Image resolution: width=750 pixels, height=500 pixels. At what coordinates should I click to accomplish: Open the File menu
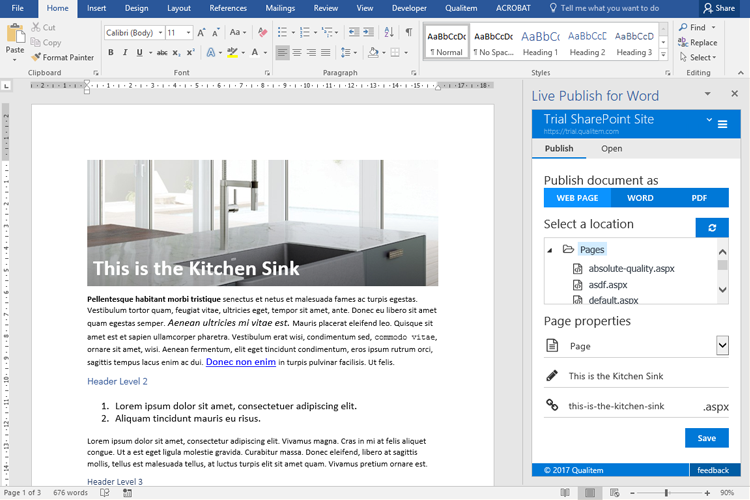click(x=18, y=8)
